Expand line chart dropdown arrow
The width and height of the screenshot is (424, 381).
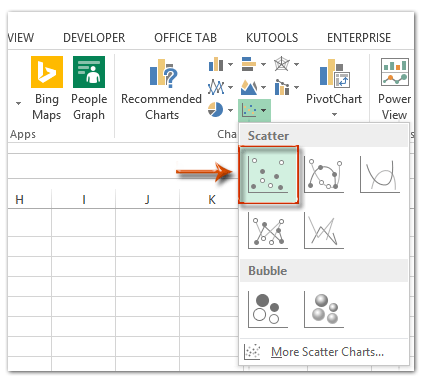click(230, 88)
